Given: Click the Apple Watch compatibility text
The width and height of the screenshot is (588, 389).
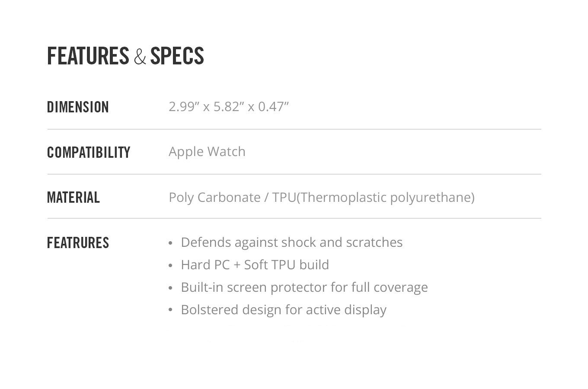Looking at the screenshot, I should pos(207,152).
